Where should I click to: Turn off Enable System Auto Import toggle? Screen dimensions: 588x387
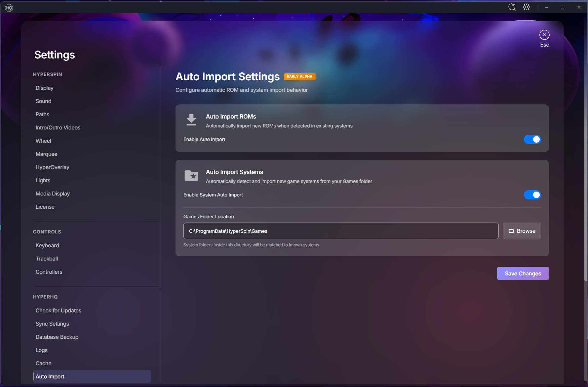coord(532,195)
